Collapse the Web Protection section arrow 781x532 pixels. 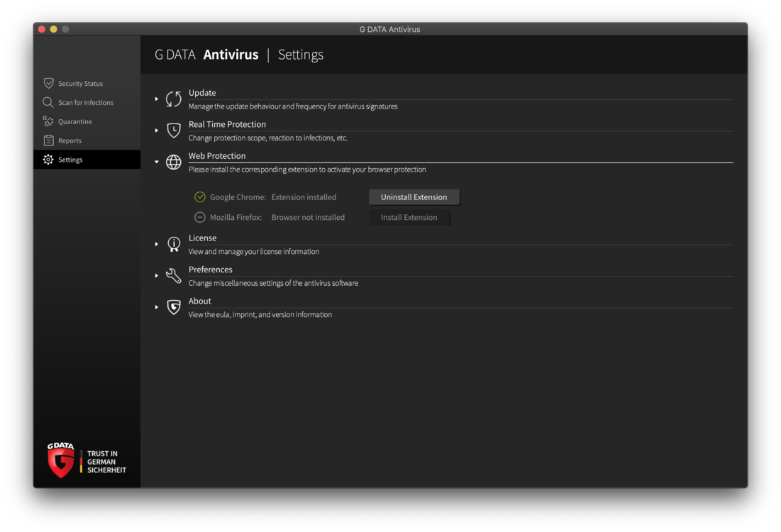pos(157,162)
